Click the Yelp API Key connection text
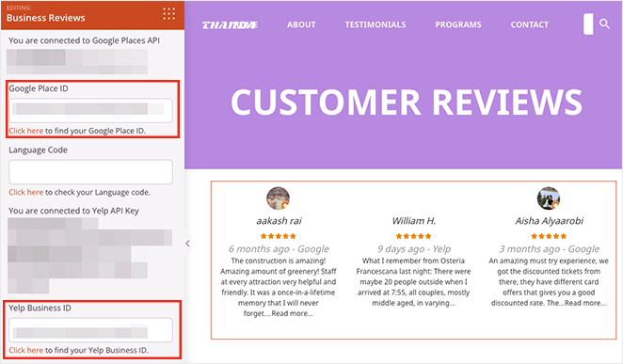The height and width of the screenshot is (364, 623). (x=73, y=211)
